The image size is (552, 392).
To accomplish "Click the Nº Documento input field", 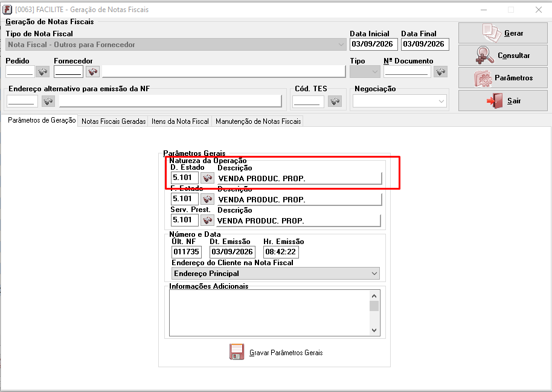I will coord(407,71).
